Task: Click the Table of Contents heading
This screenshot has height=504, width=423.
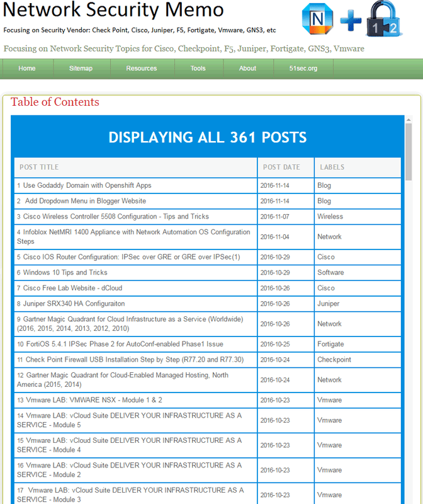Action: point(55,102)
